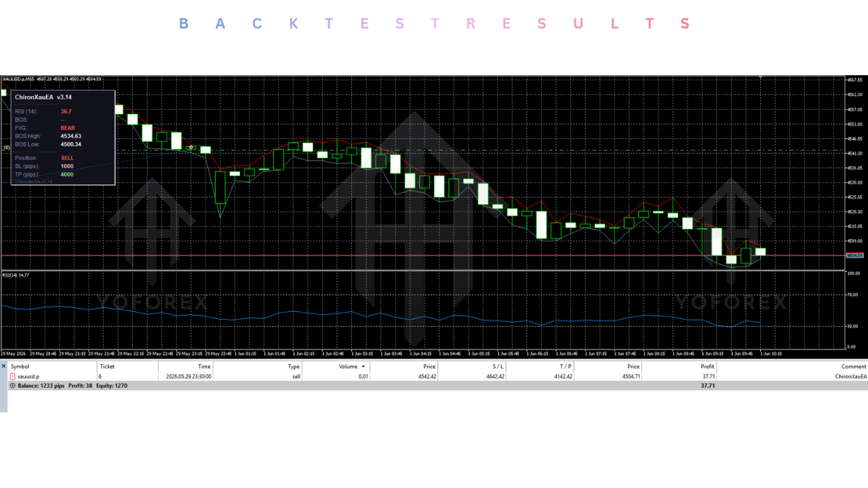
Task: Click the Type column header
Action: 294,367
